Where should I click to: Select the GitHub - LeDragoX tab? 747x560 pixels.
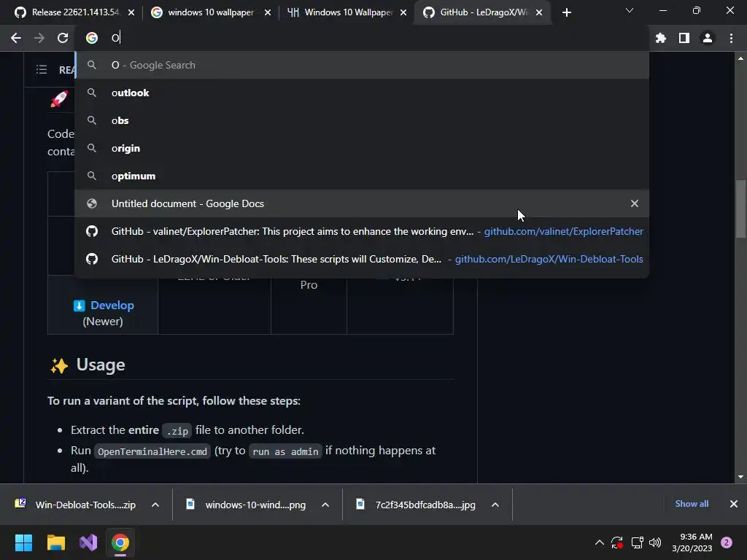(x=481, y=12)
